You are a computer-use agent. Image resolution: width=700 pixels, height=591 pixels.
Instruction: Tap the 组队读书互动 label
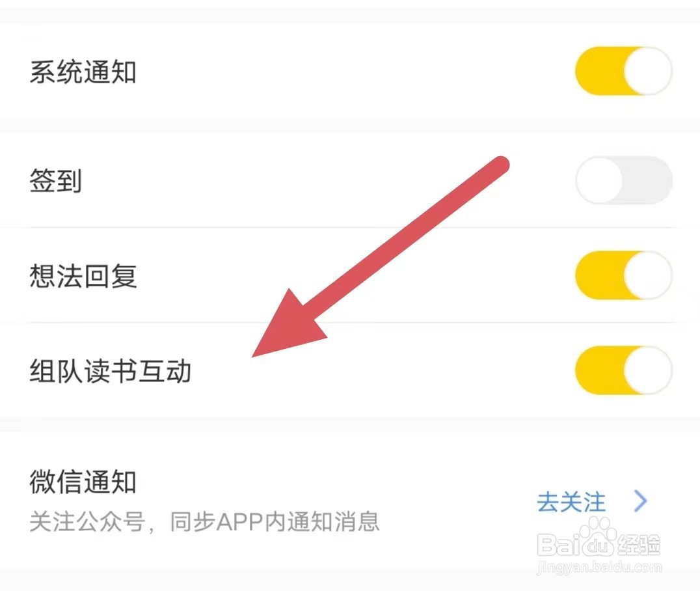pos(110,371)
